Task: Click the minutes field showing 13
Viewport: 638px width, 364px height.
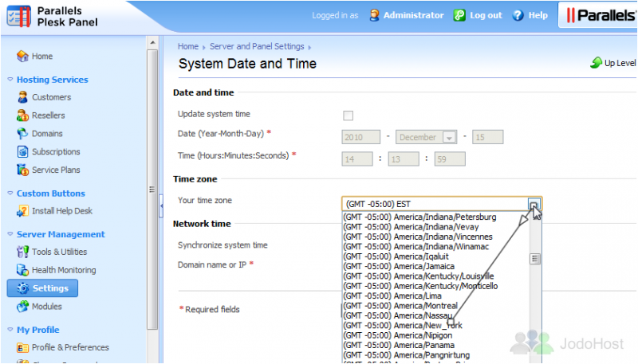Action: click(404, 159)
